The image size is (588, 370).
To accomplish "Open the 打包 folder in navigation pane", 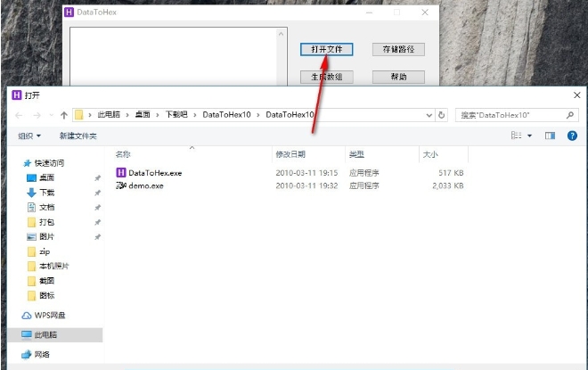I will point(47,222).
